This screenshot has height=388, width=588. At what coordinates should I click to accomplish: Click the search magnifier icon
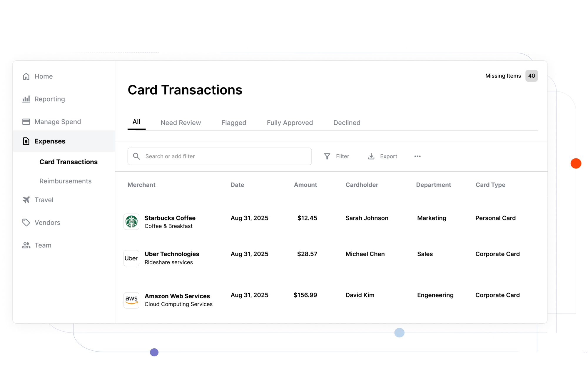(136, 156)
